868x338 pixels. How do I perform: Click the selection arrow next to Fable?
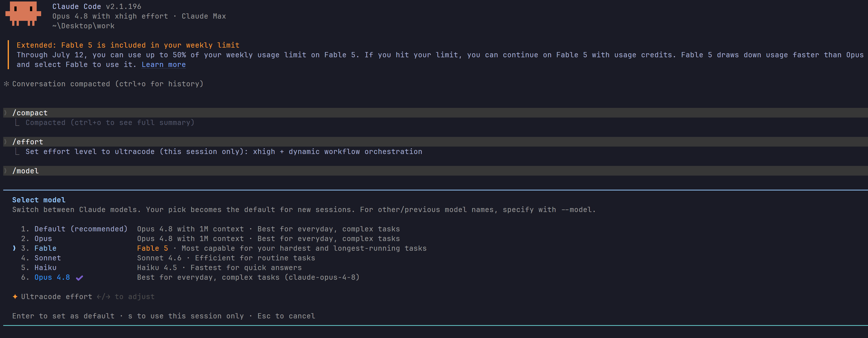tap(14, 248)
